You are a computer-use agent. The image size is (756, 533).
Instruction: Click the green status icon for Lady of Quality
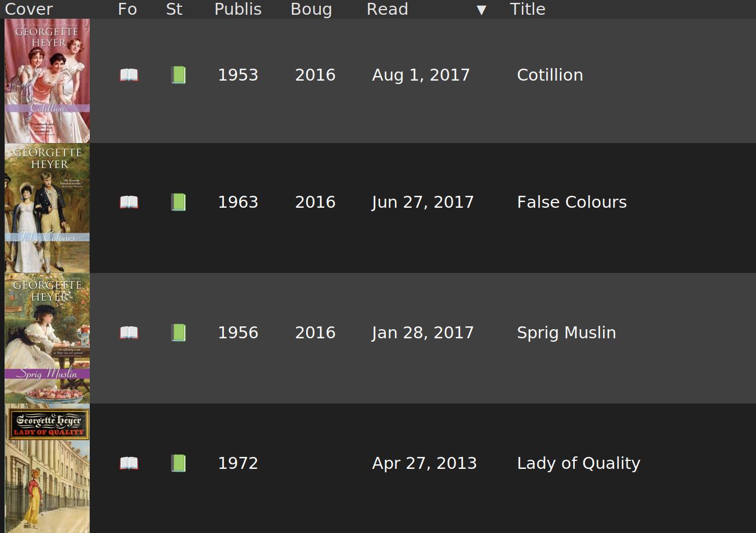pos(178,463)
